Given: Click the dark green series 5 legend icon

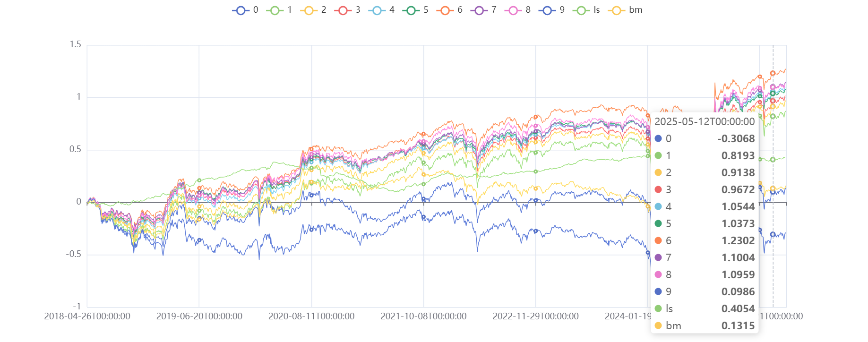Looking at the screenshot, I should 411,10.
